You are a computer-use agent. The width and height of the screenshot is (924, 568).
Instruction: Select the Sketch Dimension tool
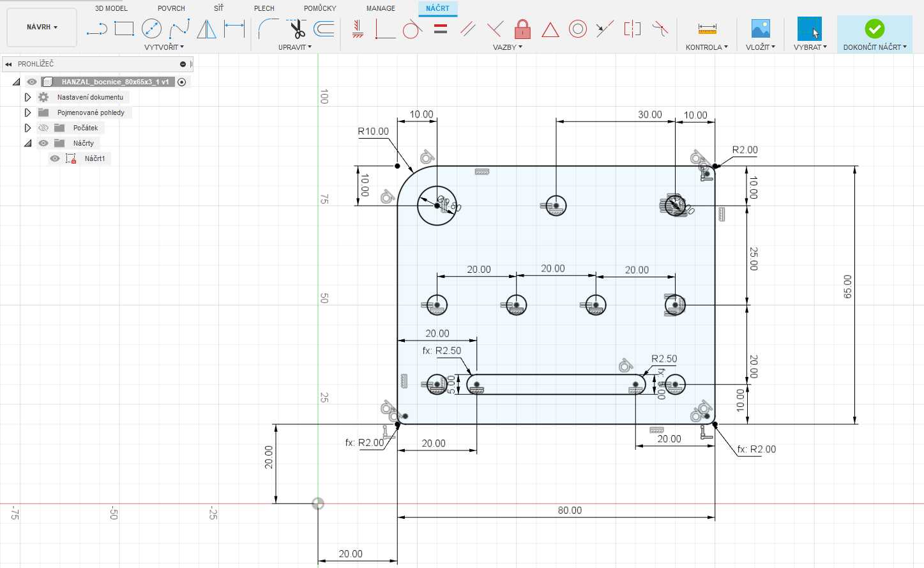pyautogui.click(x=234, y=29)
